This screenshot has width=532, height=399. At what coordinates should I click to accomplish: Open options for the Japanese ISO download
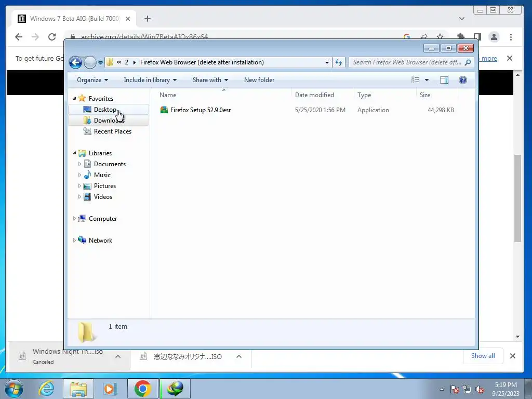239,356
